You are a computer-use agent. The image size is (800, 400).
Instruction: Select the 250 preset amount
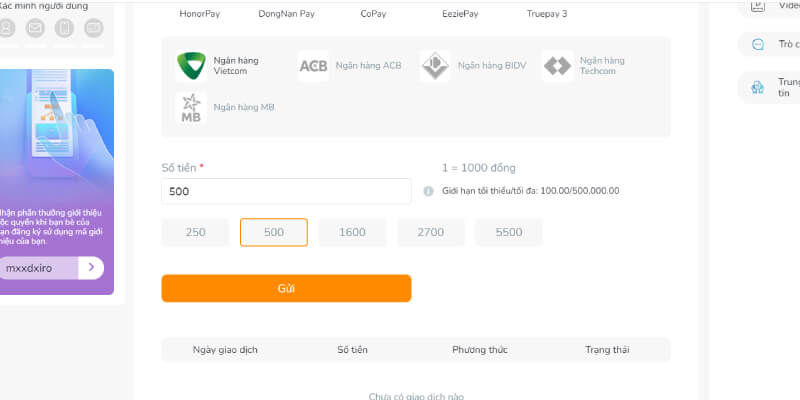(x=195, y=232)
